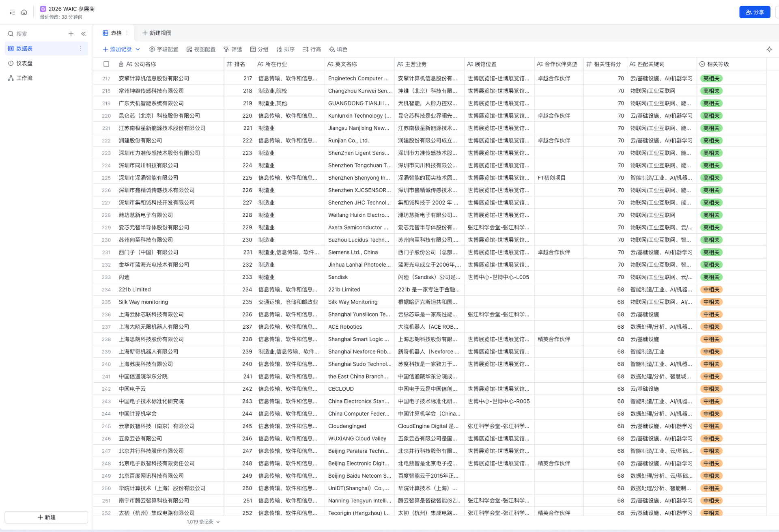Toggle the sidebar menu icon at top-left
This screenshot has width=779, height=532.
coord(12,12)
